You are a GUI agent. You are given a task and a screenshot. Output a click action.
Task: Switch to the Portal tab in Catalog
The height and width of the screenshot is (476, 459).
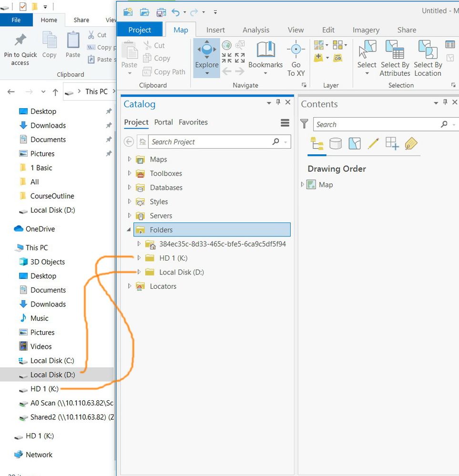click(163, 122)
